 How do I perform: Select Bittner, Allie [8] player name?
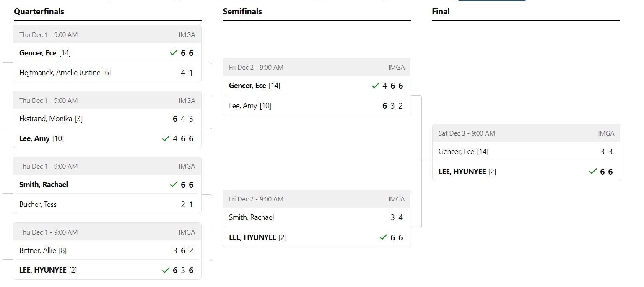pyautogui.click(x=43, y=250)
